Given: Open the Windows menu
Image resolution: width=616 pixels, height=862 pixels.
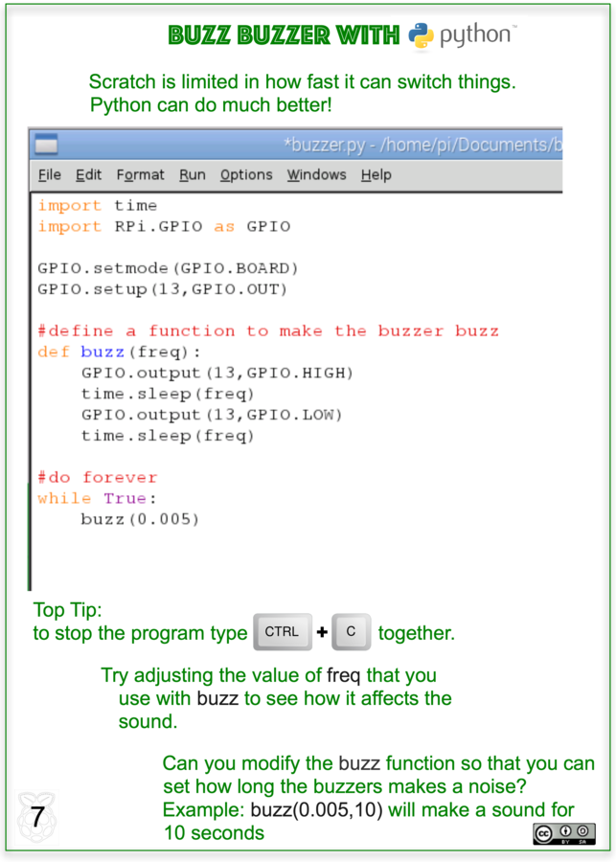Looking at the screenshot, I should click(316, 175).
